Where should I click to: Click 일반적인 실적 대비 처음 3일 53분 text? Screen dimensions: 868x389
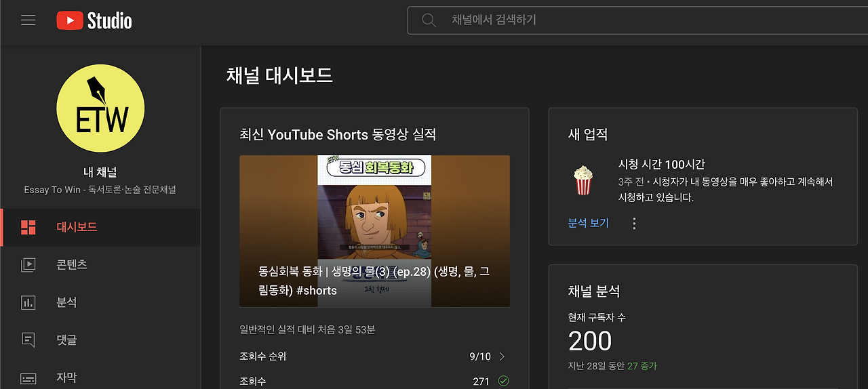point(307,330)
